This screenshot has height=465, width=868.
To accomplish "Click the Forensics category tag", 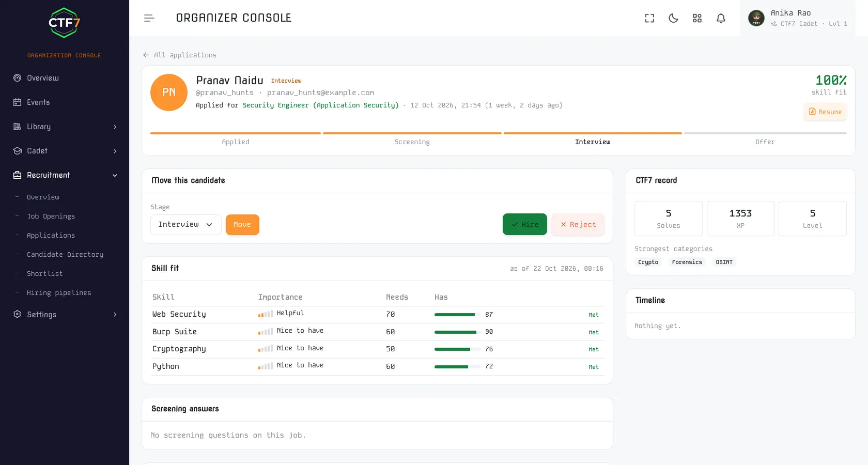I will [x=687, y=262].
